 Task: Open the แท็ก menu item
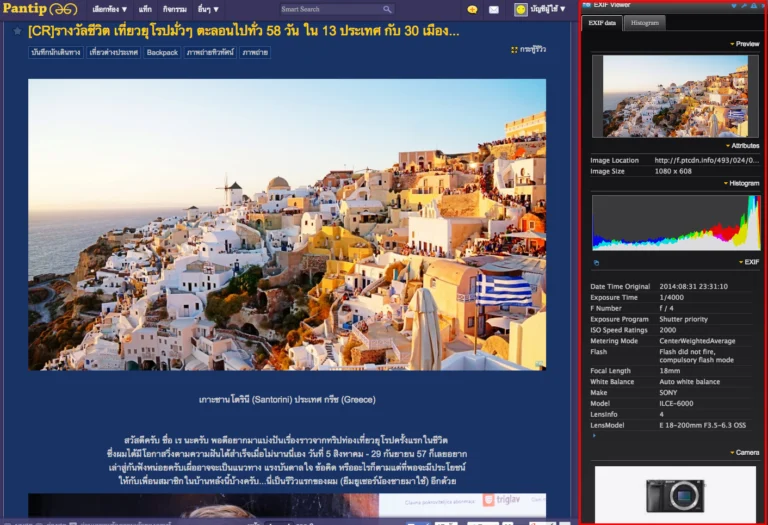145,9
